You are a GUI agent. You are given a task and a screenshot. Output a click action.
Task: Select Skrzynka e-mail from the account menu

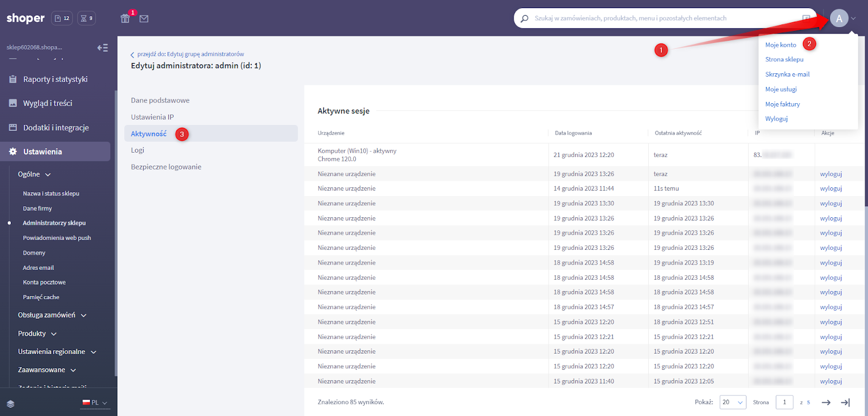[787, 74]
